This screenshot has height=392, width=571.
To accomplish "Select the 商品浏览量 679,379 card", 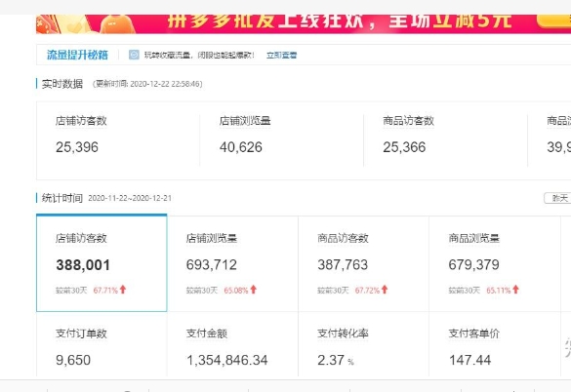I will click(495, 264).
